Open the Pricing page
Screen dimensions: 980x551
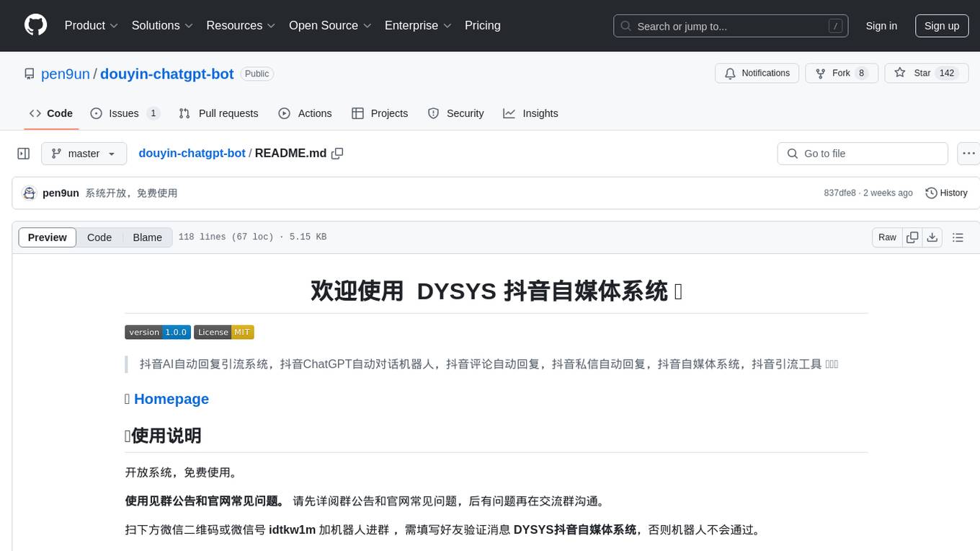point(483,25)
